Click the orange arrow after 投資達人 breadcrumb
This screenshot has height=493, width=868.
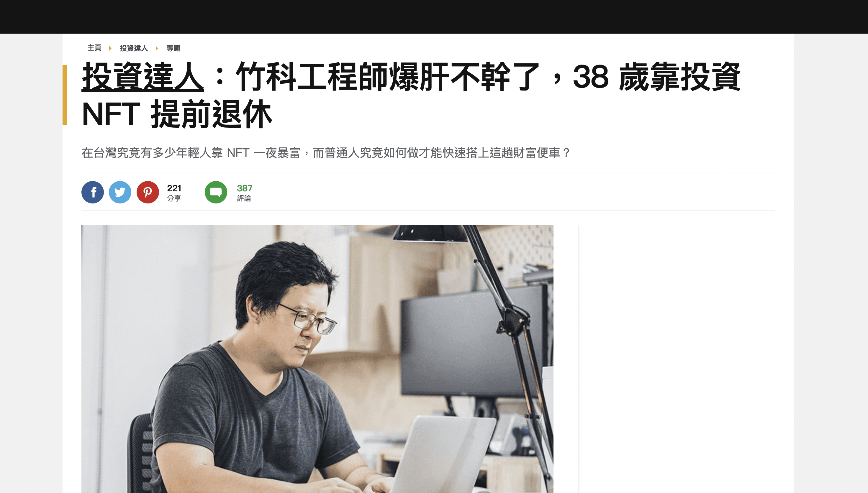point(157,48)
